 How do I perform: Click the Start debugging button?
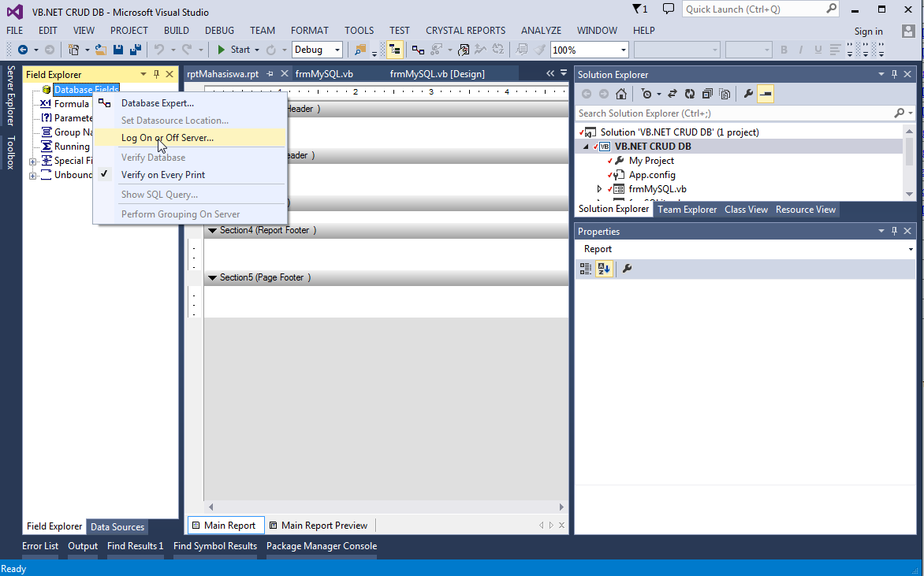point(234,50)
